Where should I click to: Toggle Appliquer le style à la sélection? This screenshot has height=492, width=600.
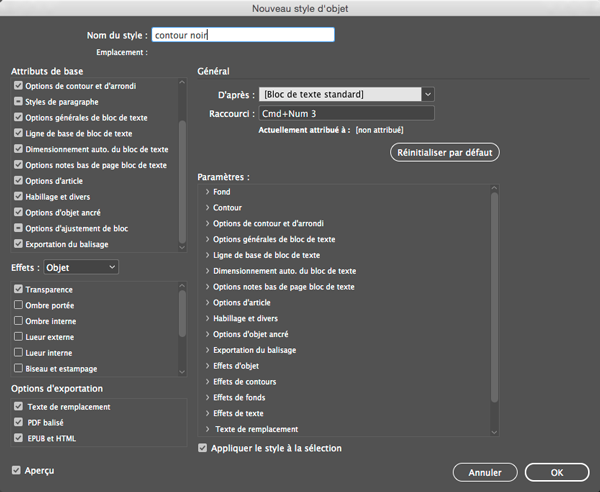(204, 448)
